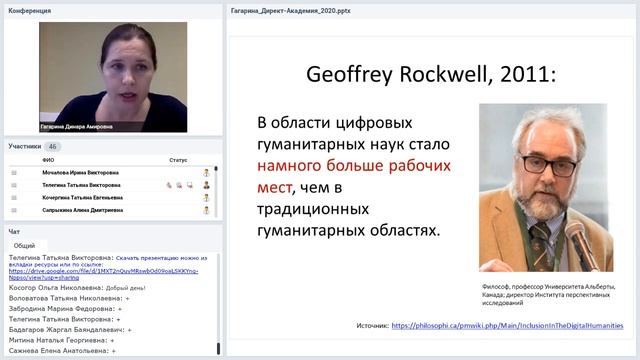640x360 pixels.
Task: Select participant Телегина Татьяна Викторовна in list
Action: 81,185
